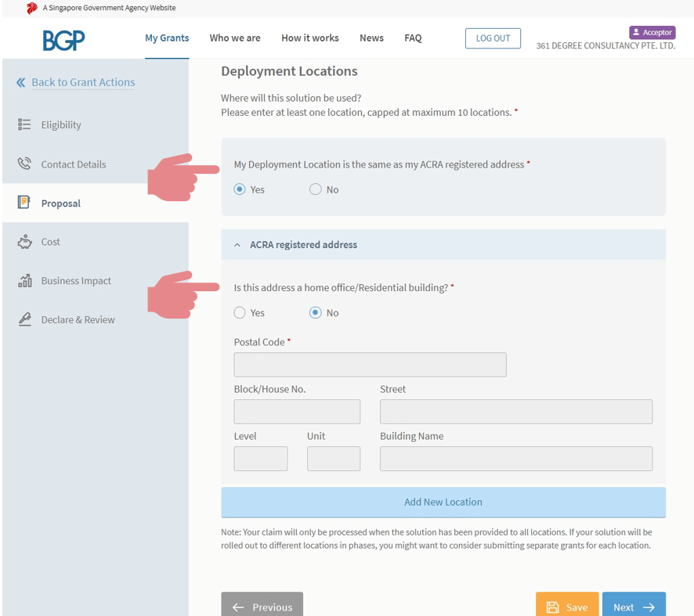Click the Proposal document icon
Screen dimensions: 694x616
pyautogui.click(x=24, y=204)
